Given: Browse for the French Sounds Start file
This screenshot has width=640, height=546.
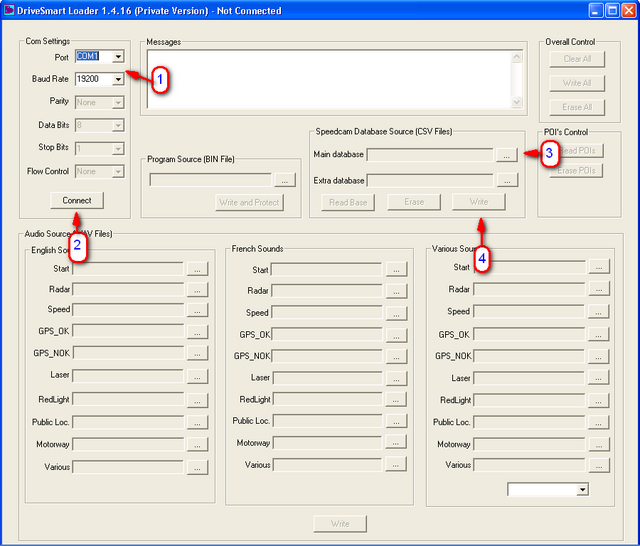Looking at the screenshot, I should 396,269.
